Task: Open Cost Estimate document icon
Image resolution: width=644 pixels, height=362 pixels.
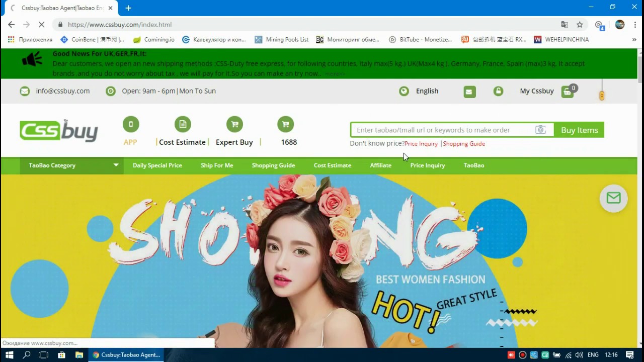Action: point(183,124)
